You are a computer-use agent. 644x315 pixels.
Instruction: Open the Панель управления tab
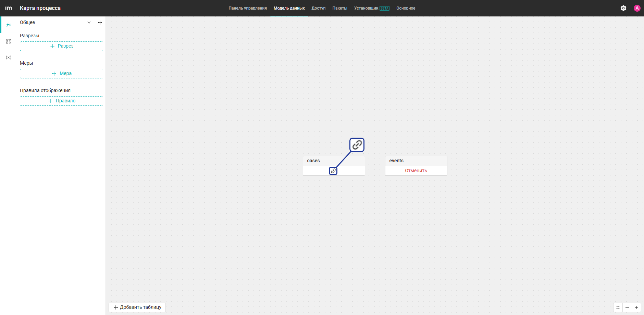click(x=248, y=8)
